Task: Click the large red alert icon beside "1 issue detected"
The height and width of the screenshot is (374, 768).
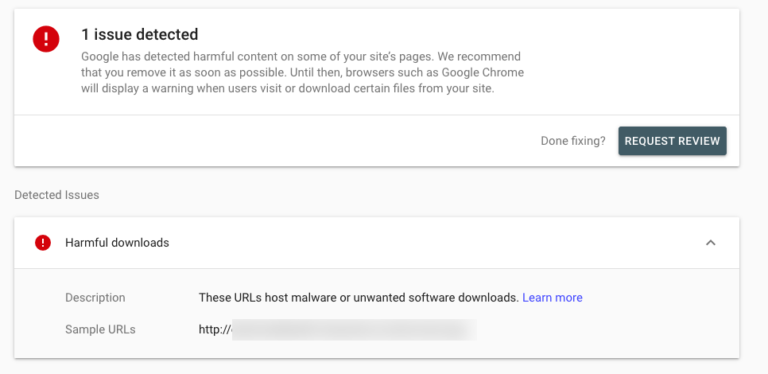Action: click(46, 39)
